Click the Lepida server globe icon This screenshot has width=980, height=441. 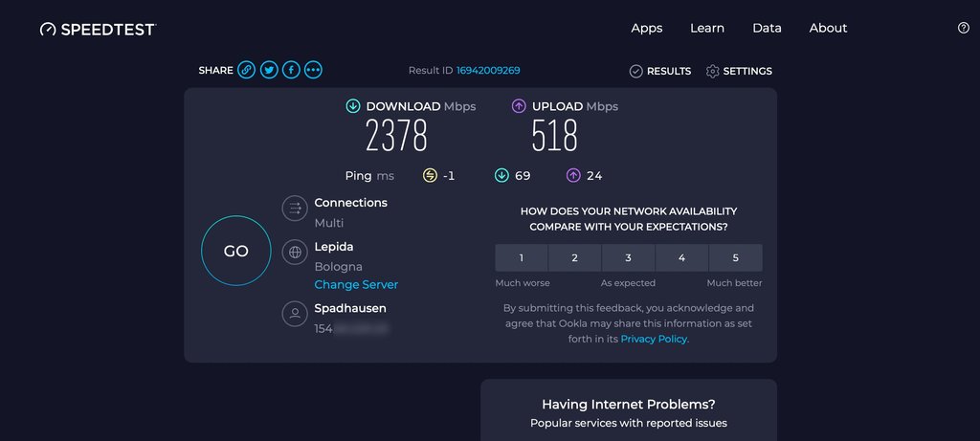[x=295, y=253]
